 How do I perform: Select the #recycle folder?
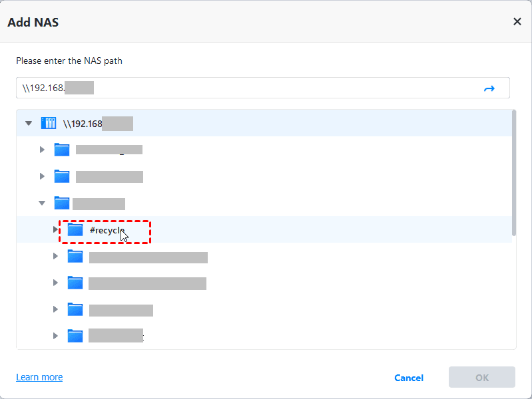[x=107, y=231]
